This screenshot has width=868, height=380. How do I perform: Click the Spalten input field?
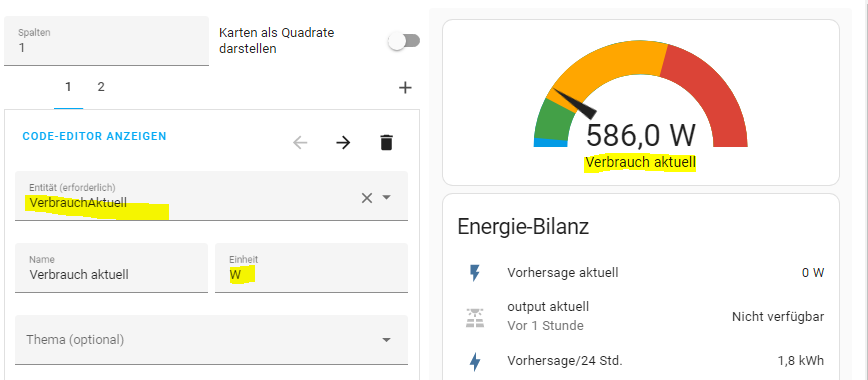[x=106, y=41]
